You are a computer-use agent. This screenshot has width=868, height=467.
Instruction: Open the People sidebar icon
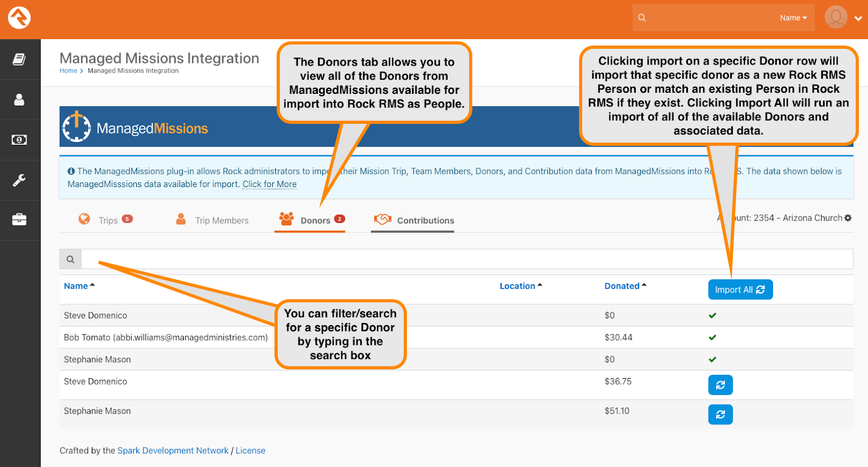[20, 100]
